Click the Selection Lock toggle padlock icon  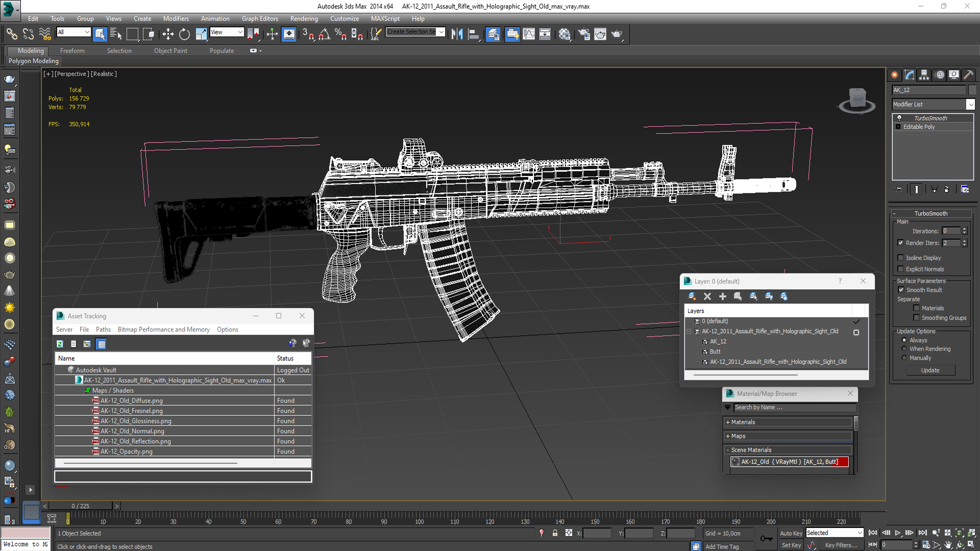(555, 533)
